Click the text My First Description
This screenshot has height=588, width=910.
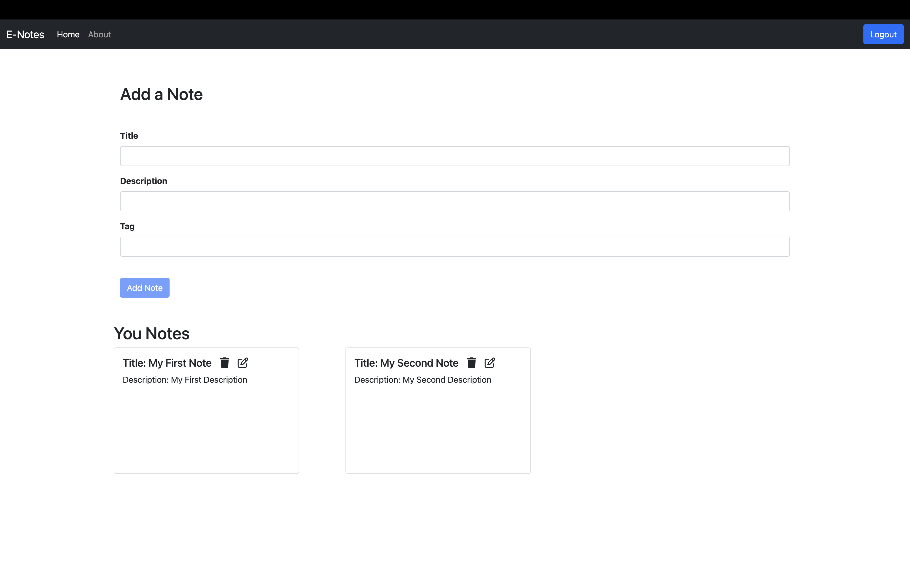pyautogui.click(x=185, y=380)
